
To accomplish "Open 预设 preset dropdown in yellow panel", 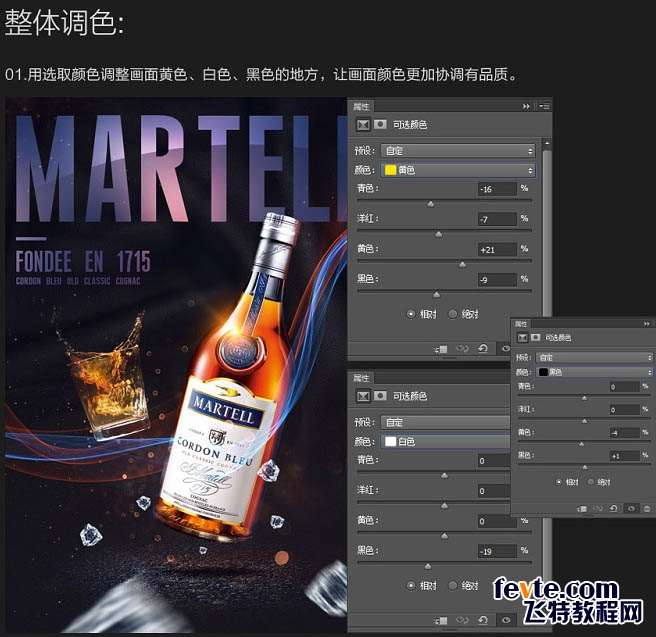I will pos(458,151).
